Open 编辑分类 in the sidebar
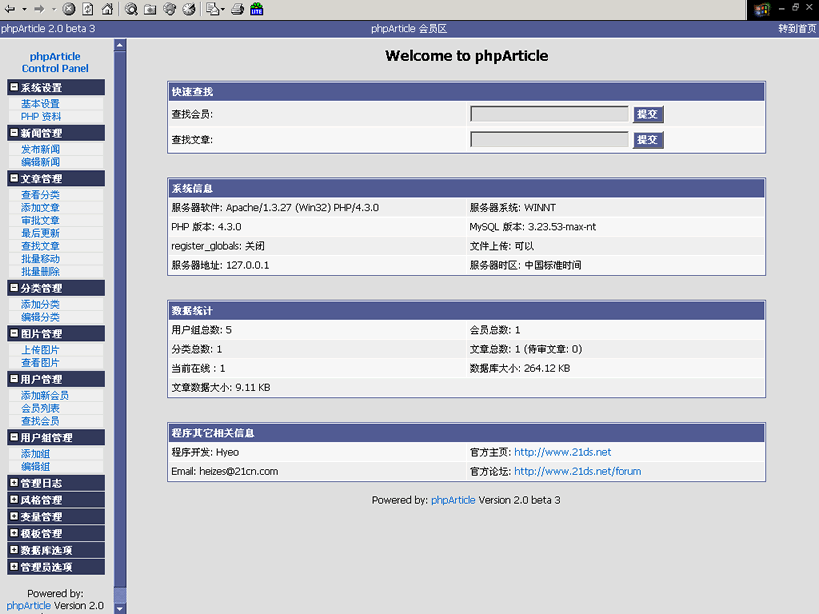This screenshot has width=819, height=614. [x=40, y=317]
